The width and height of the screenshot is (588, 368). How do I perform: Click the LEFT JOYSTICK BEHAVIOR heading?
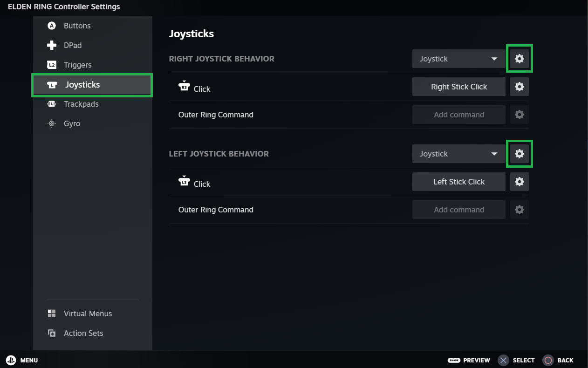[219, 154]
